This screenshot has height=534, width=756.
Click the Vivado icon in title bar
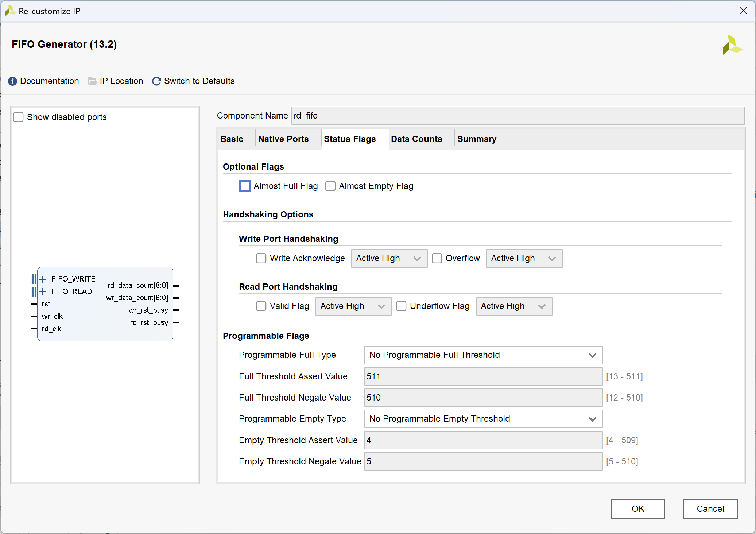pos(10,11)
